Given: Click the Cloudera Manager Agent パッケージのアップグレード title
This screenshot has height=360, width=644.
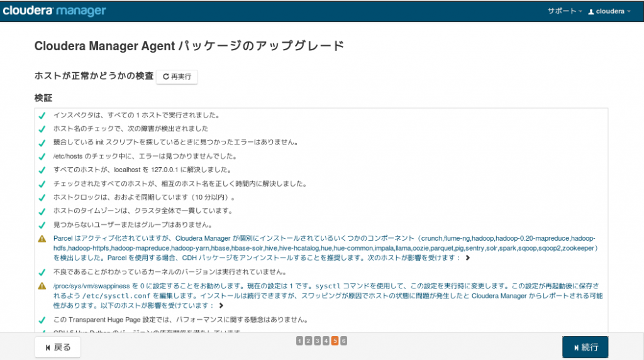Looking at the screenshot, I should 189,46.
